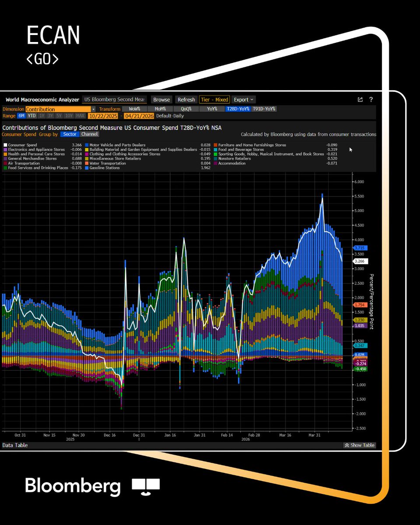Select the YTD range
The image size is (420, 525).
click(x=31, y=116)
